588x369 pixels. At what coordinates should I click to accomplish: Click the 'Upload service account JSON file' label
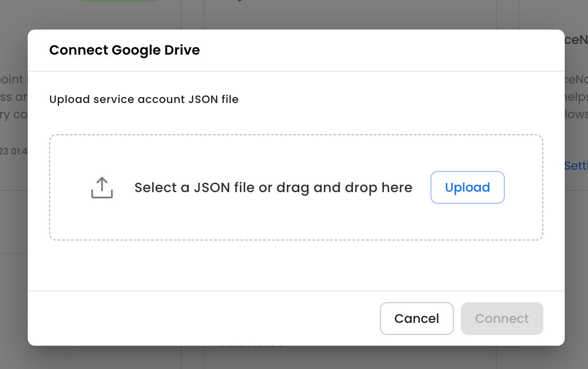pos(144,99)
